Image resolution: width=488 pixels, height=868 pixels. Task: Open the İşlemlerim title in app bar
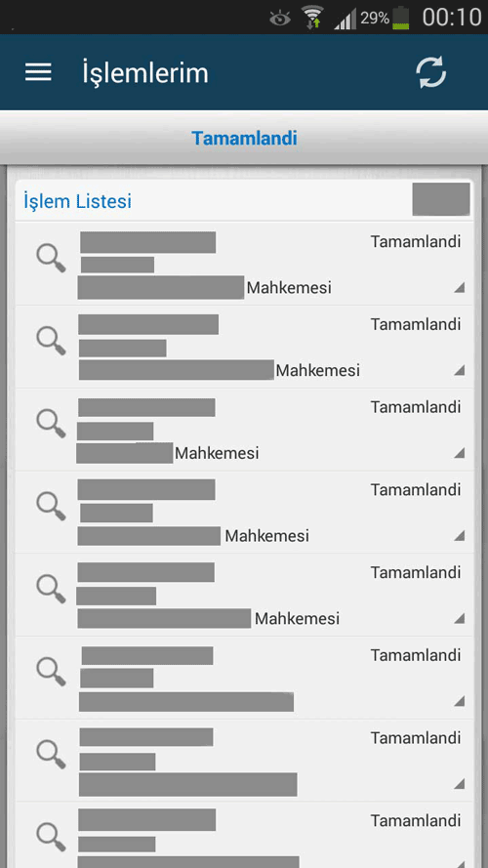145,73
